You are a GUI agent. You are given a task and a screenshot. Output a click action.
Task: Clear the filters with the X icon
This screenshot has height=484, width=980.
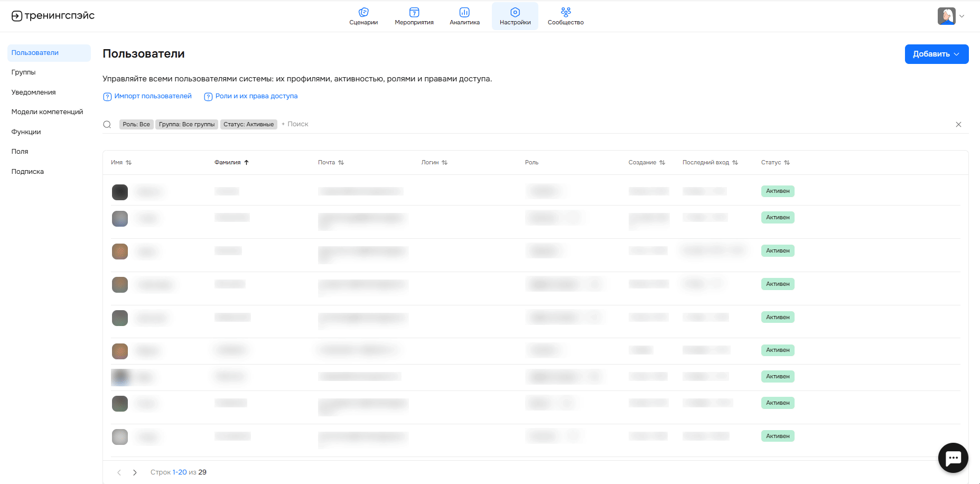point(958,125)
